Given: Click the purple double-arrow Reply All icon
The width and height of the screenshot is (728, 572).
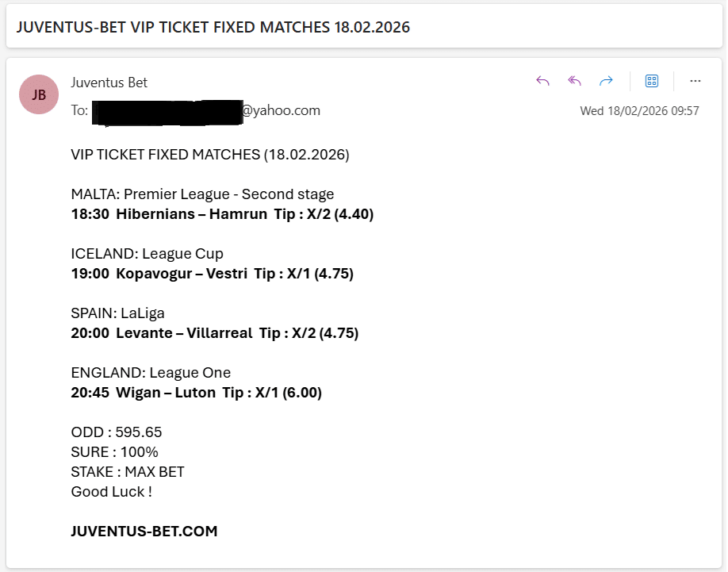Looking at the screenshot, I should tap(574, 81).
